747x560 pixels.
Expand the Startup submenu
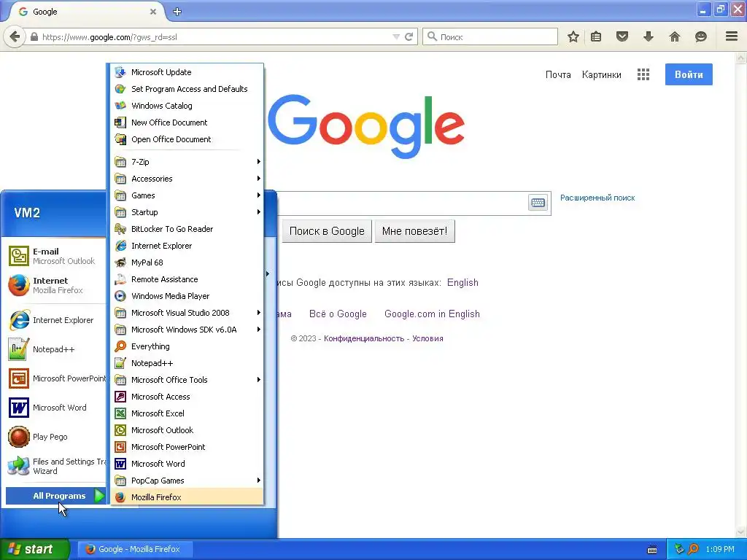pyautogui.click(x=187, y=212)
